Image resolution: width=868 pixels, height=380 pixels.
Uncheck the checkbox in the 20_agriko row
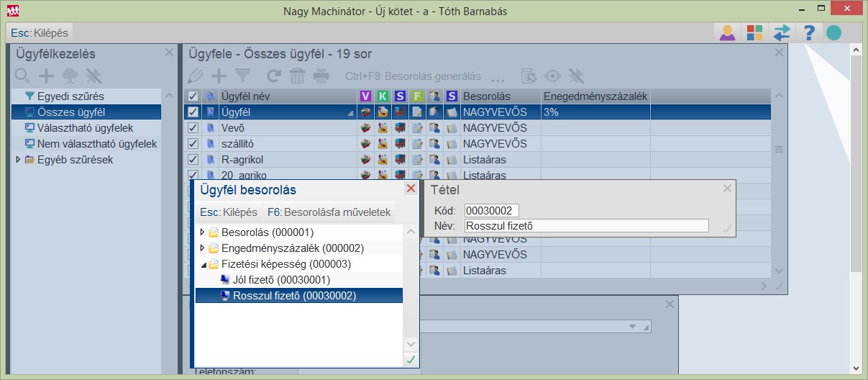coord(193,174)
